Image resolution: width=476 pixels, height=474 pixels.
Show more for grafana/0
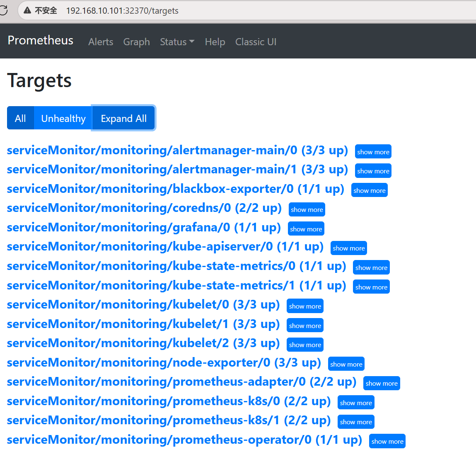(x=306, y=229)
